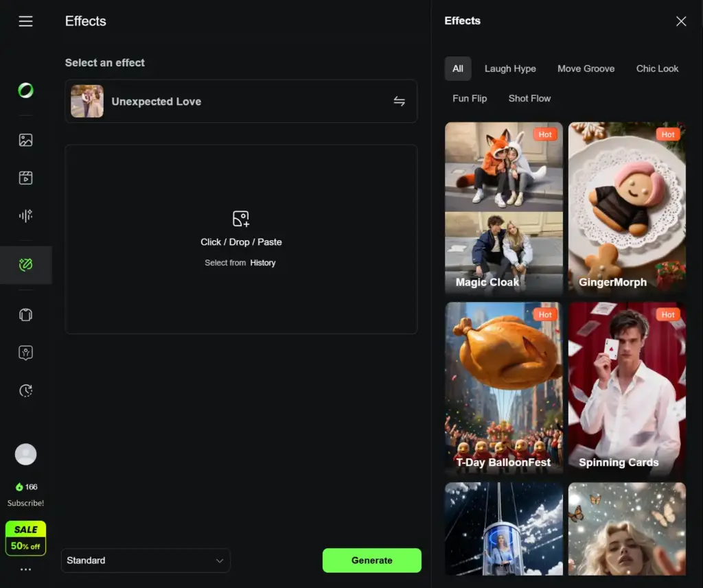Open the video generation sidebar icon
Screen dimensions: 703x588
(25, 178)
